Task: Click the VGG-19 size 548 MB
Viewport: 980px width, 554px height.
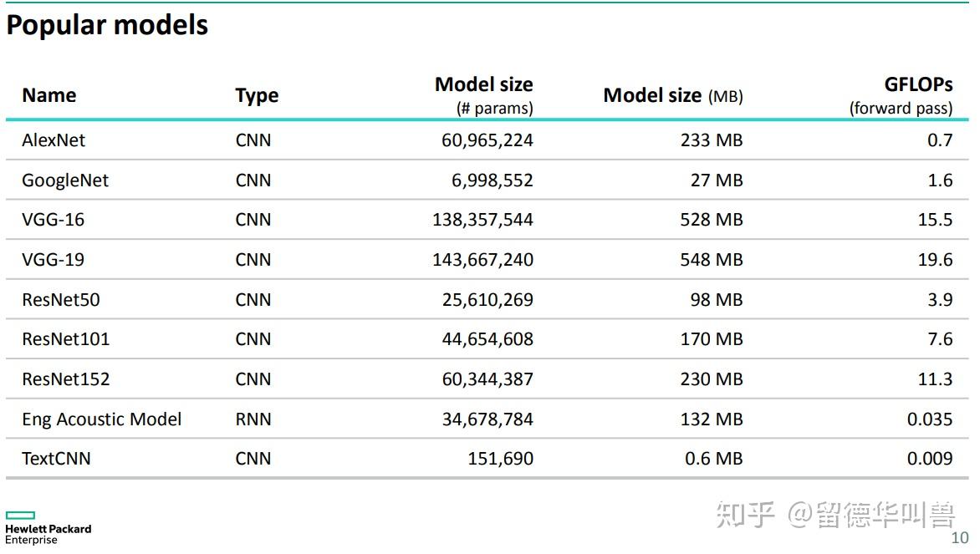Action: coord(712,260)
